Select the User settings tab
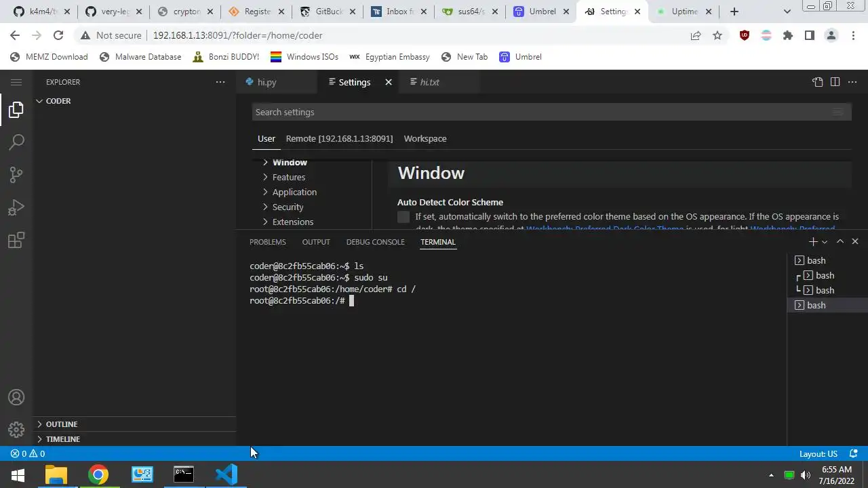The width and height of the screenshot is (868, 488). pyautogui.click(x=267, y=138)
